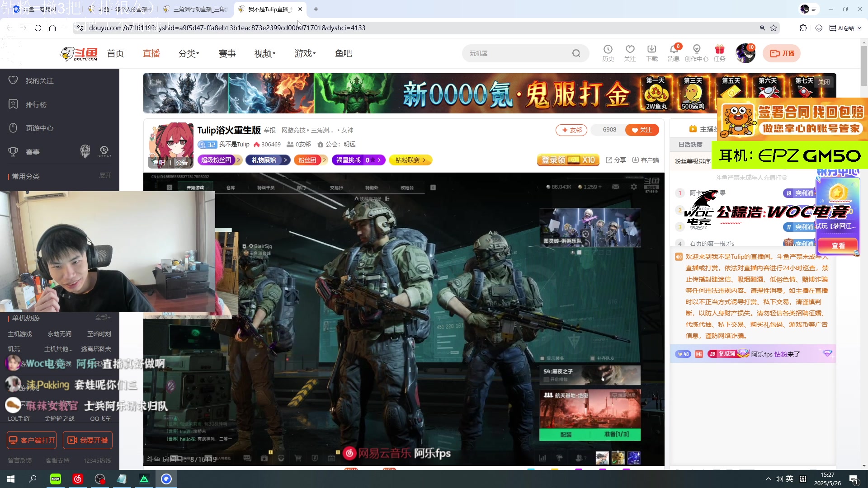Open 页游中心 in sidebar
Image resolution: width=868 pixels, height=488 pixels.
(39, 128)
